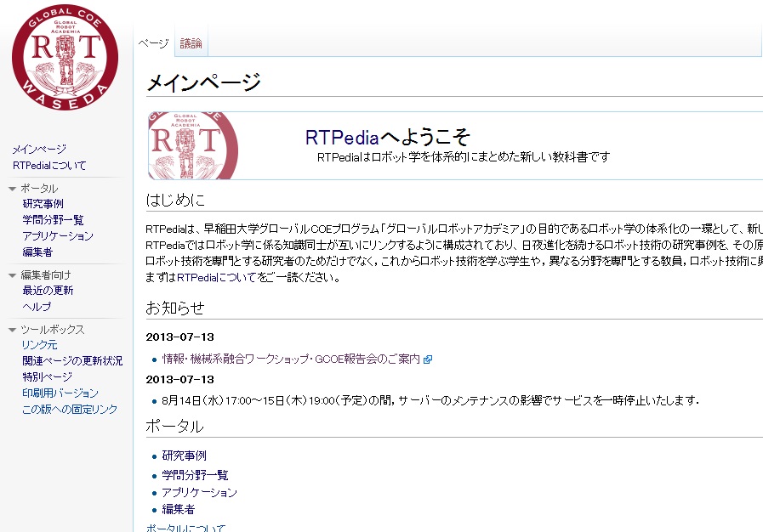The height and width of the screenshot is (532, 763).
Task: Click the RT logo image in the welcome banner
Action: click(193, 146)
